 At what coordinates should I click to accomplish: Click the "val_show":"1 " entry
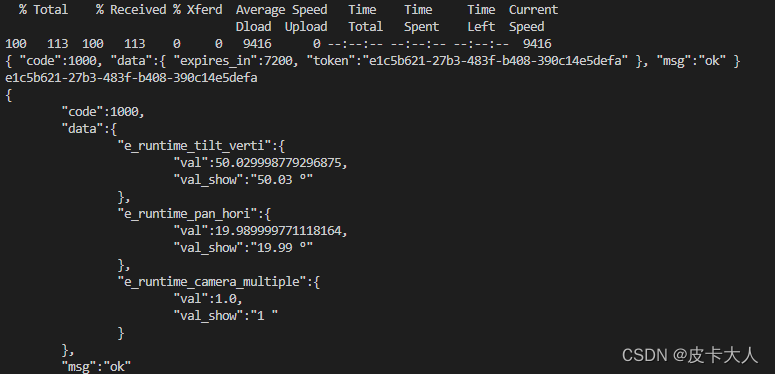pyautogui.click(x=225, y=315)
